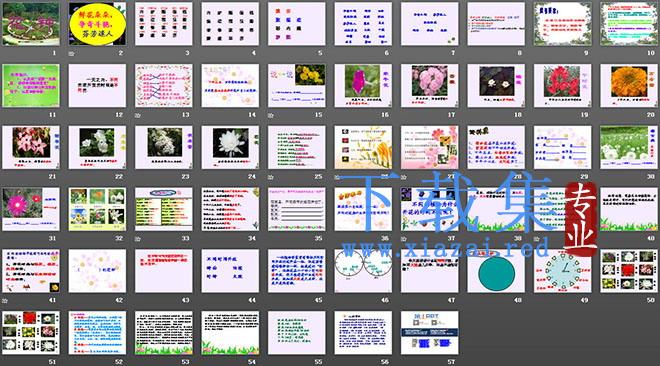This screenshot has width=660, height=366.
Task: Click the animation star icon under slide 25
Action: pyautogui.click(x=271, y=177)
